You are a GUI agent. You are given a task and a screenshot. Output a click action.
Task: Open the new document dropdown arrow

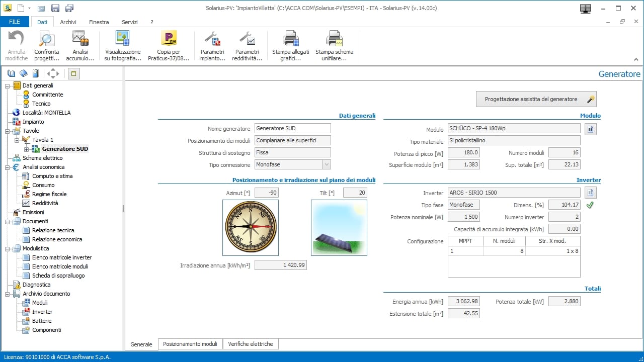tap(30, 8)
